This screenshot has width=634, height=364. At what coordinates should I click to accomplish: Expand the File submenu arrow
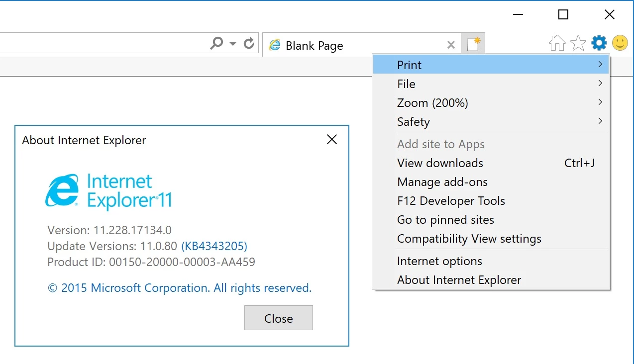point(600,83)
